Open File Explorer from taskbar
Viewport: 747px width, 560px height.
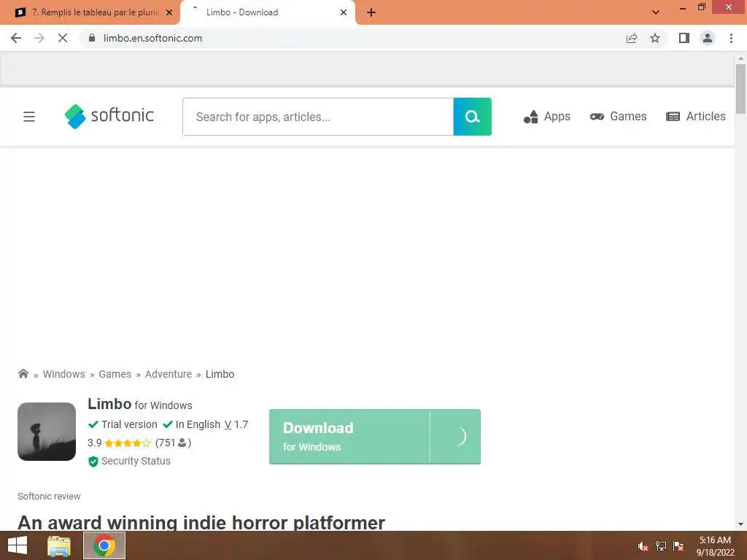pos(59,545)
